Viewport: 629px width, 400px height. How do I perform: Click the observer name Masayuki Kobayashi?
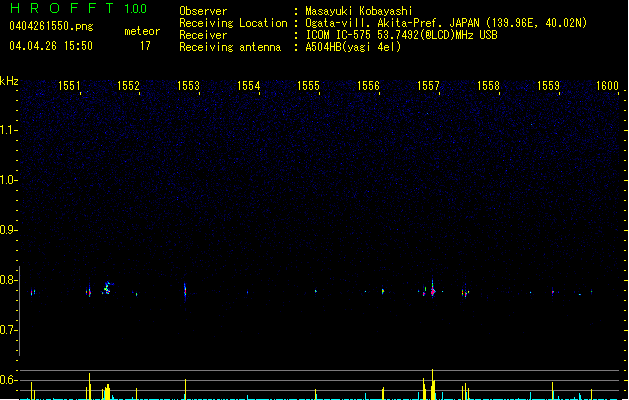click(359, 11)
